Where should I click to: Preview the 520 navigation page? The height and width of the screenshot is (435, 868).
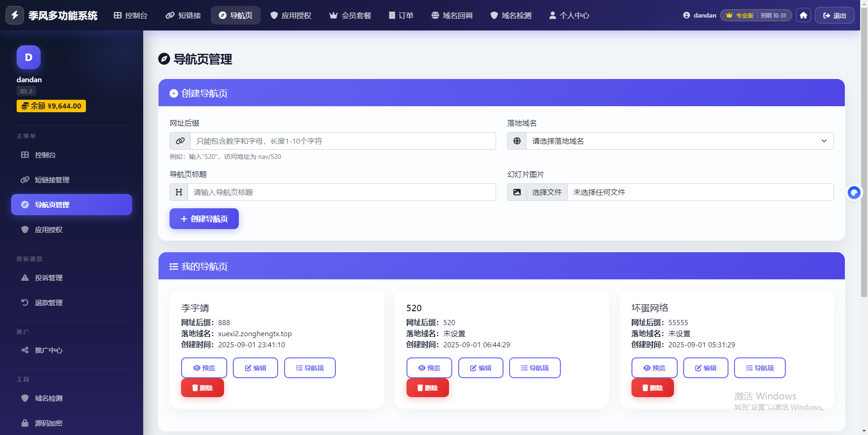tap(429, 368)
